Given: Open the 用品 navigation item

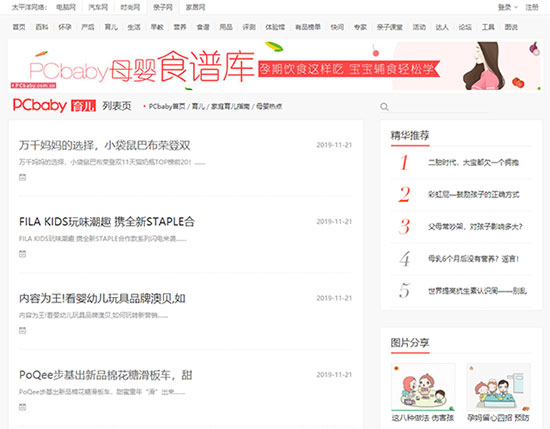Looking at the screenshot, I should [226, 27].
